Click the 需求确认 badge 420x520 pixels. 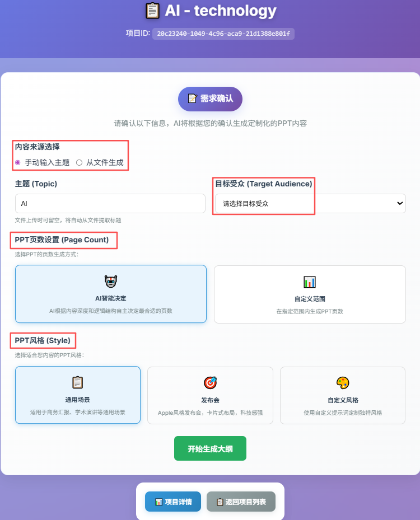click(211, 99)
